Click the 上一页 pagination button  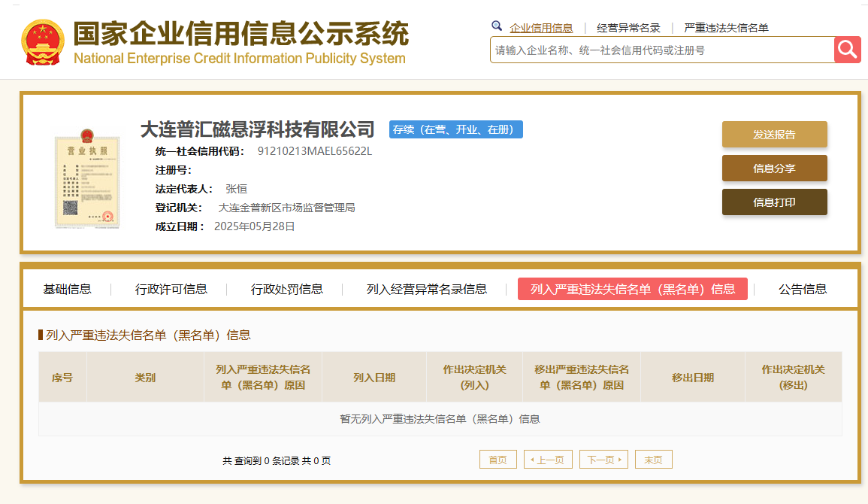548,460
